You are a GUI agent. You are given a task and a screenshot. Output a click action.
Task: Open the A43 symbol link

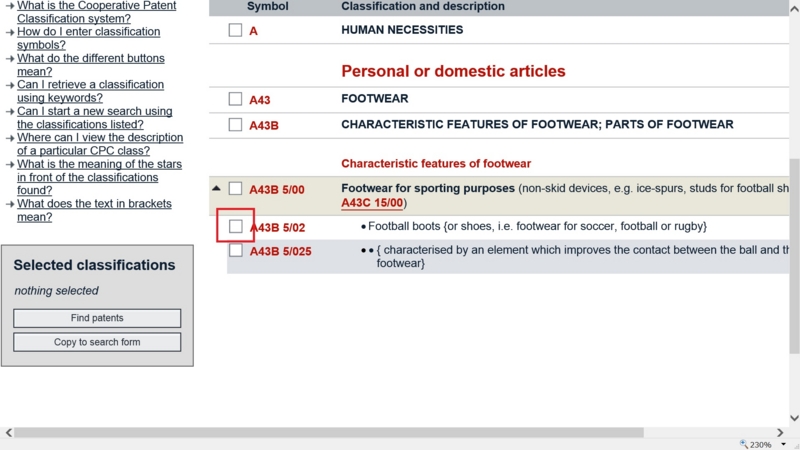tap(260, 99)
